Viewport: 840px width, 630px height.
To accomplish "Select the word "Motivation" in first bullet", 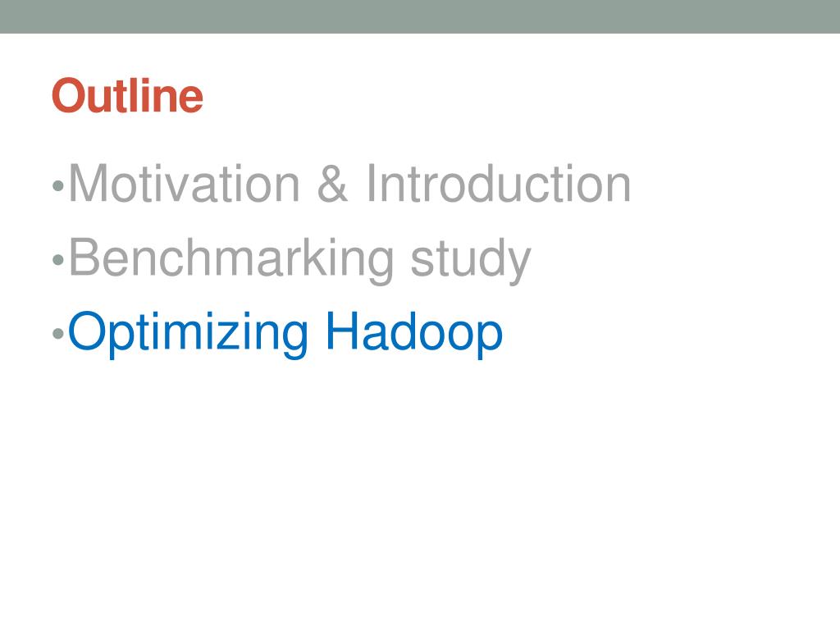I will (x=185, y=184).
